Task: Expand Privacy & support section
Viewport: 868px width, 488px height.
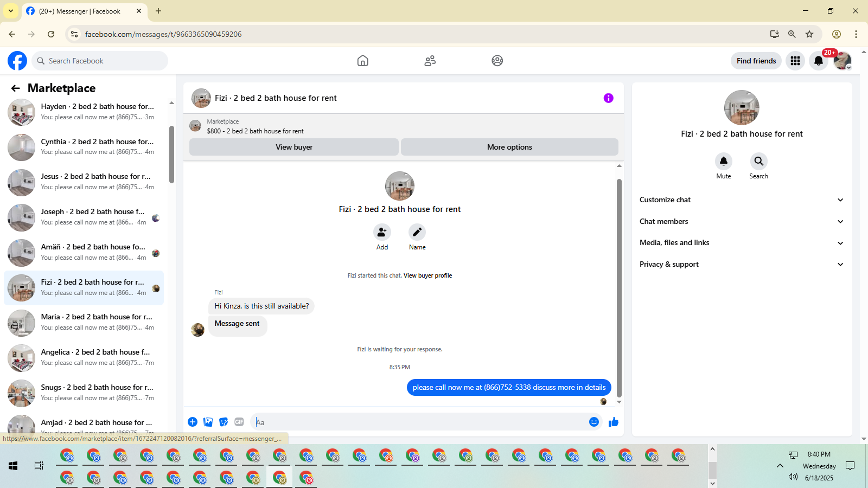Action: 742,265
